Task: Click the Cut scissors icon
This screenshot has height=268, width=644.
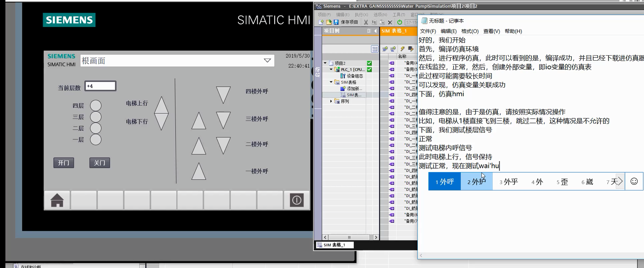Action: [366, 22]
